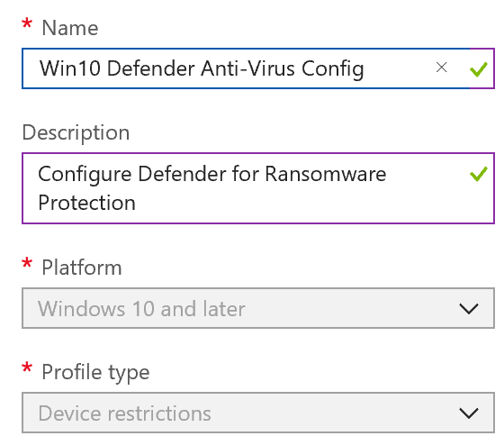Click the Name field label
Viewport: 504px width, 445px height.
tap(70, 28)
